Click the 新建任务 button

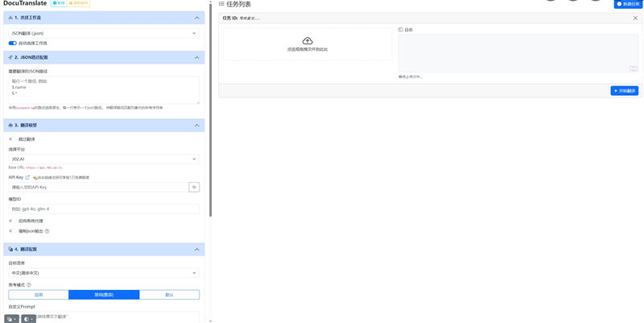(630, 4)
